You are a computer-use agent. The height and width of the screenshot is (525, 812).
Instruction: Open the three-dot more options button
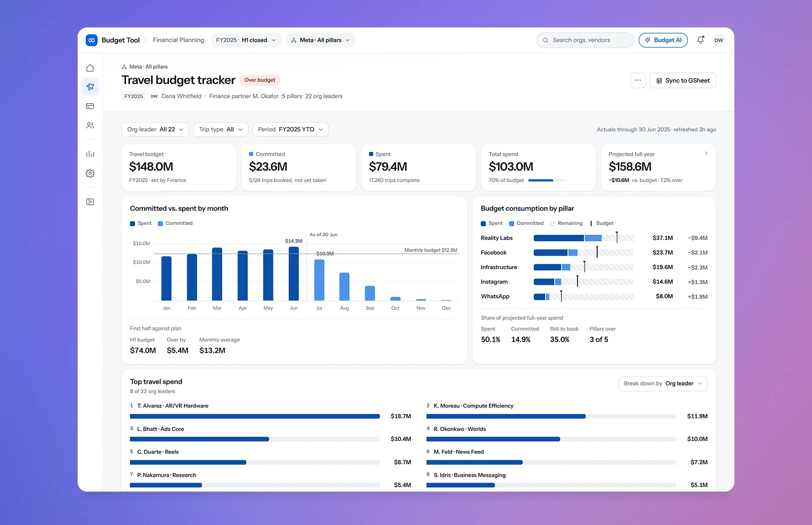(x=638, y=81)
